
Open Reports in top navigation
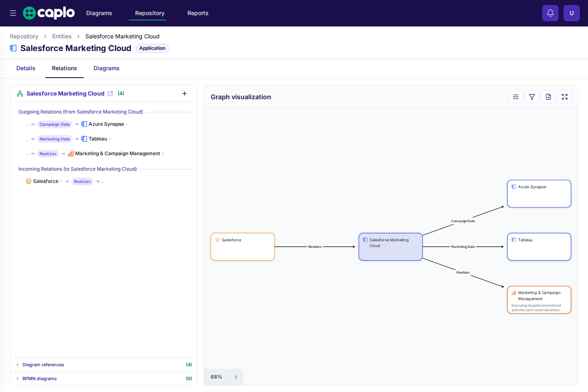[198, 13]
